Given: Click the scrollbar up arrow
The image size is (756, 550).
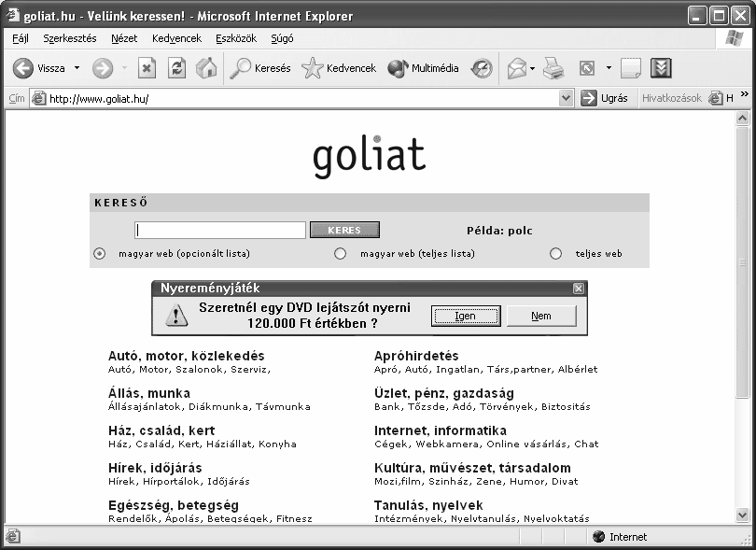Looking at the screenshot, I should coord(743,119).
